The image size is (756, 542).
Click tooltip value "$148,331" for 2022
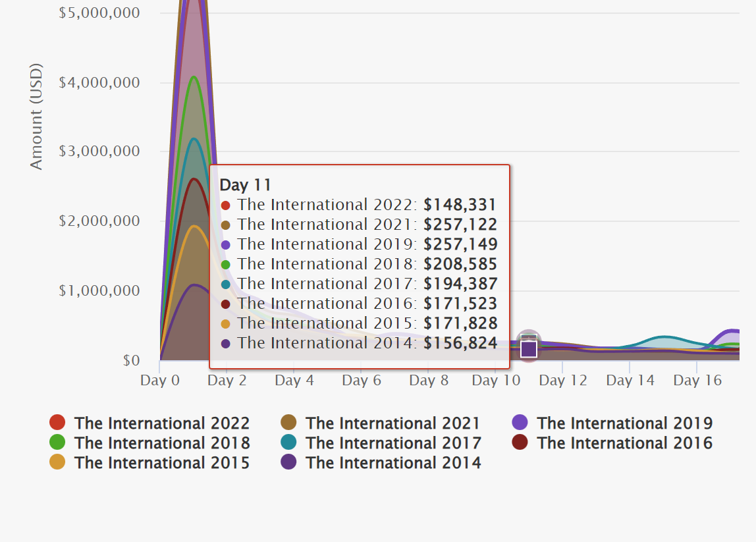point(460,205)
